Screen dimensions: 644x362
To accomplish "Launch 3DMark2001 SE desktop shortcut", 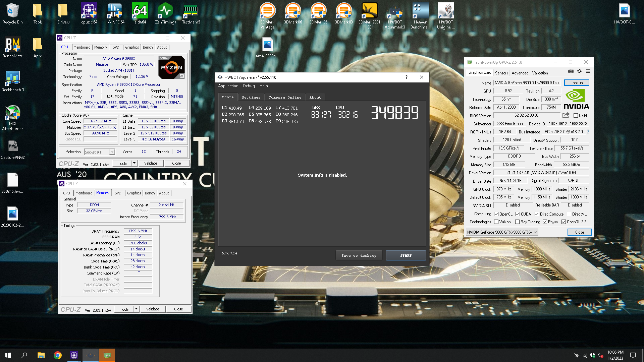I will (369, 16).
